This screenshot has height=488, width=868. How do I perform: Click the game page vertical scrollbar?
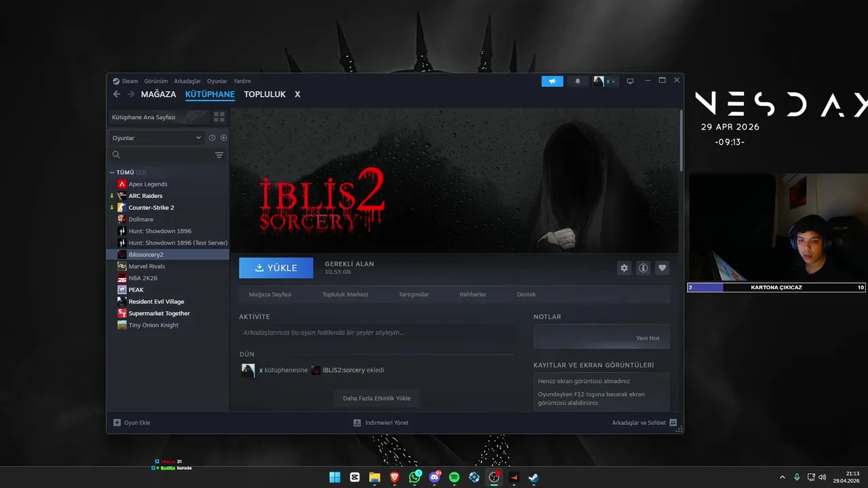(x=681, y=140)
